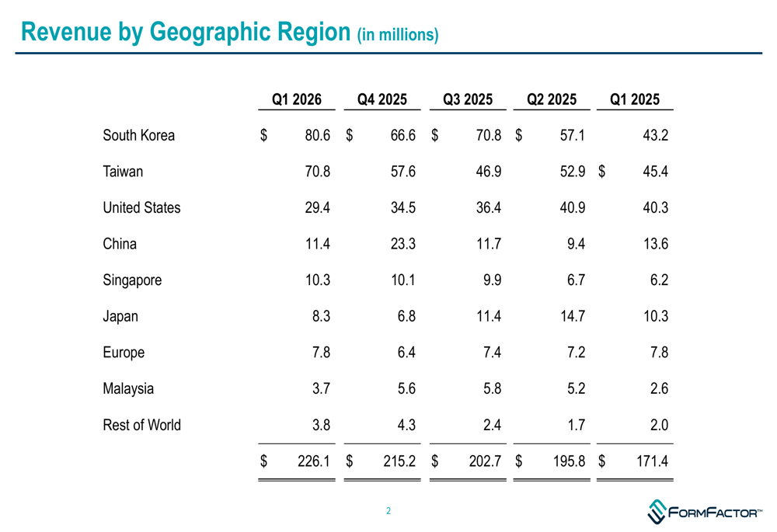Click the dollar sign beside 57.1
This screenshot has width=777, height=532.
tap(518, 135)
